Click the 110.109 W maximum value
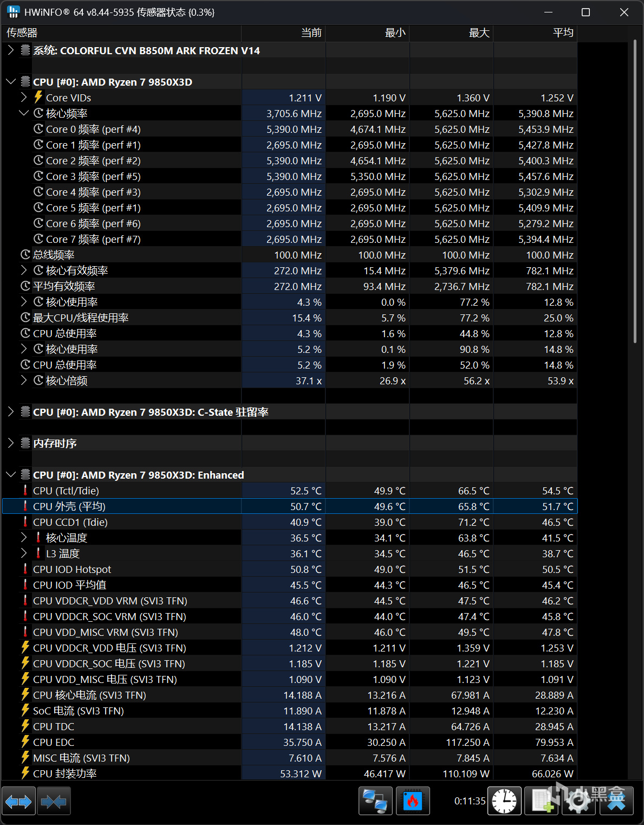Image resolution: width=644 pixels, height=825 pixels. coord(466,774)
